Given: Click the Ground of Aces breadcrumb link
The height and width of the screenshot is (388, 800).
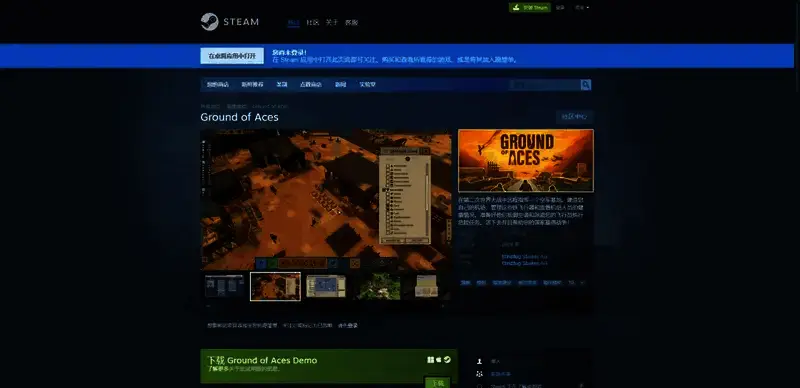Looking at the screenshot, I should 270,106.
